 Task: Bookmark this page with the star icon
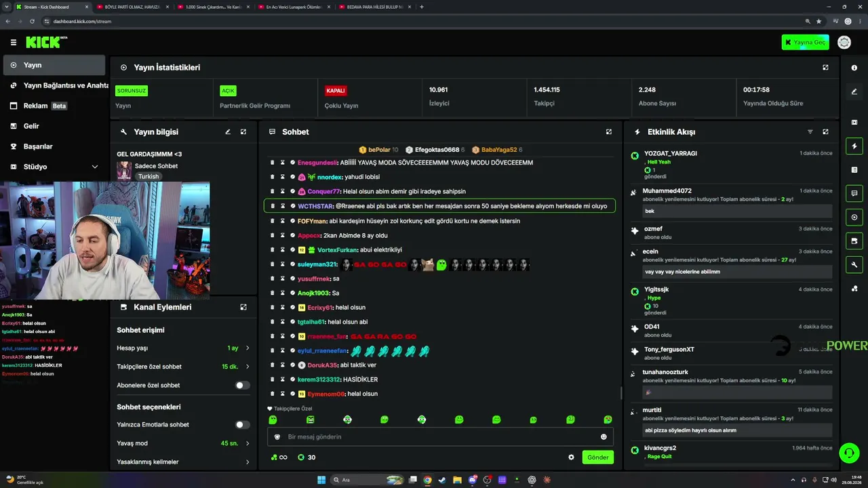coord(819,21)
